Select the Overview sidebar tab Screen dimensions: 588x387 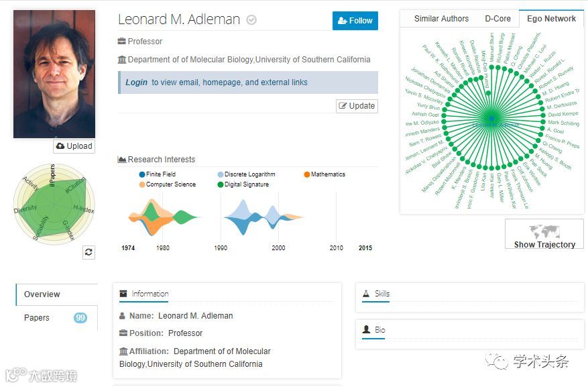[42, 294]
